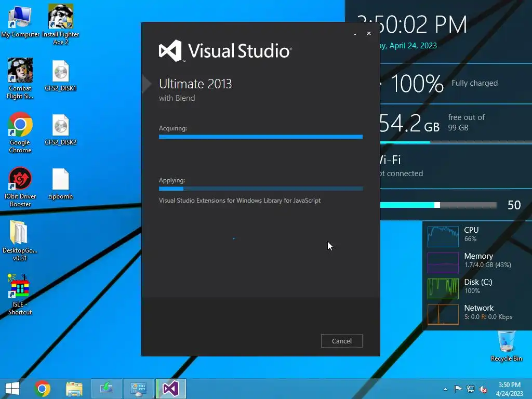Click the Disk (C:) usage graph

[443, 289]
